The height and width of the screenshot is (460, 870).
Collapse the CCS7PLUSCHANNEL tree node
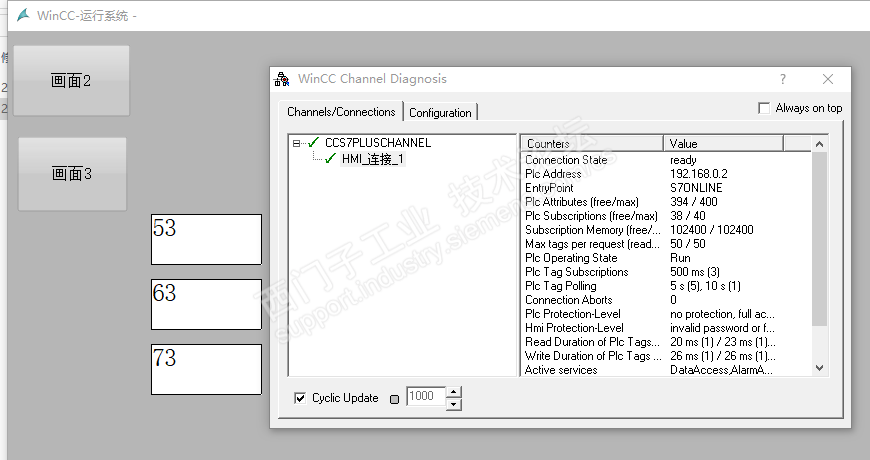pos(296,143)
